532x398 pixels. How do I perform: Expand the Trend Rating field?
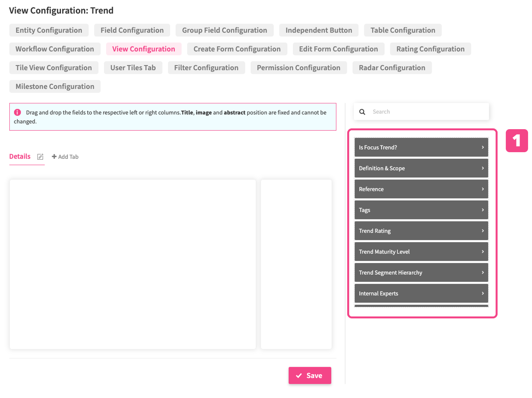482,231
